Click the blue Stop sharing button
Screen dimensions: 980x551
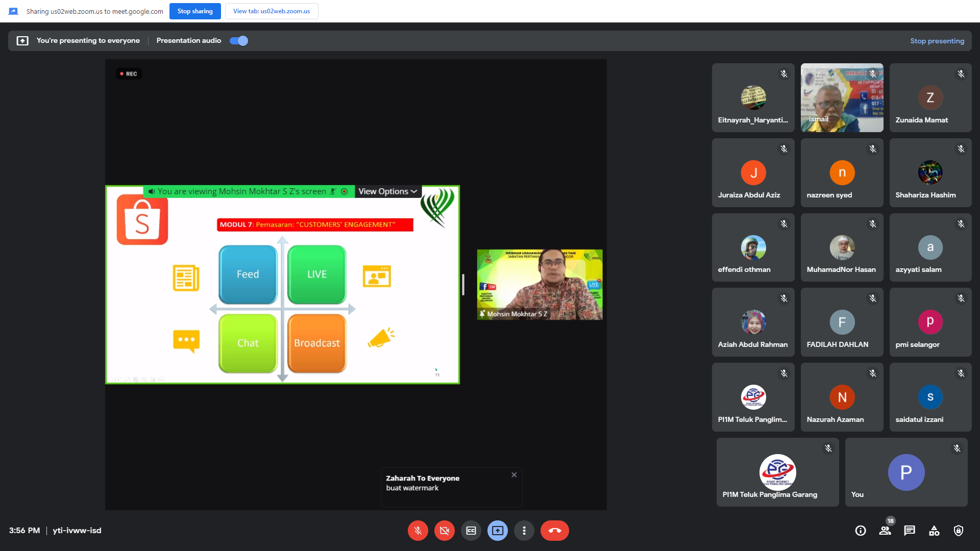coord(195,11)
